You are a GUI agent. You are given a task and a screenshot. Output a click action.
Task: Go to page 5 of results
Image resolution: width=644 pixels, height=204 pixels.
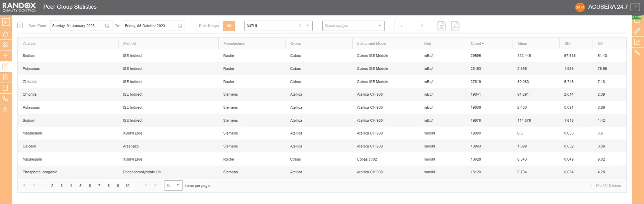point(80,186)
